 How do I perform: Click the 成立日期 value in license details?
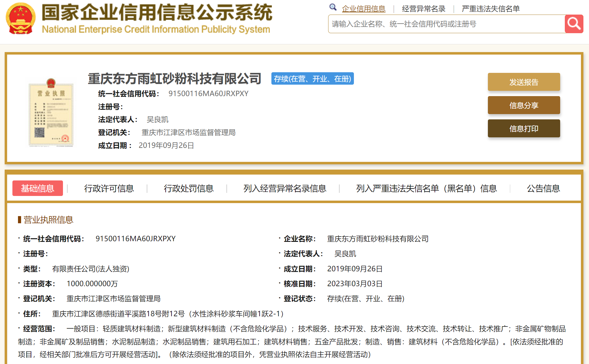point(355,269)
